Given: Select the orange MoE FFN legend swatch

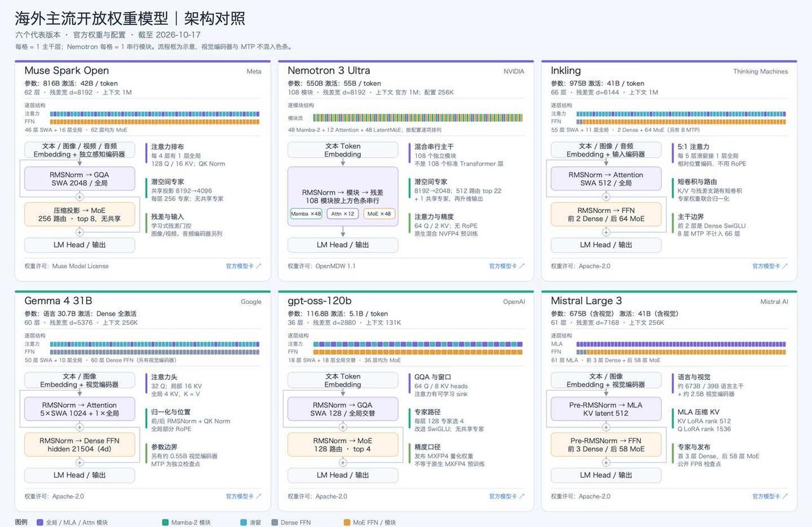Looking at the screenshot, I should click(x=347, y=523).
